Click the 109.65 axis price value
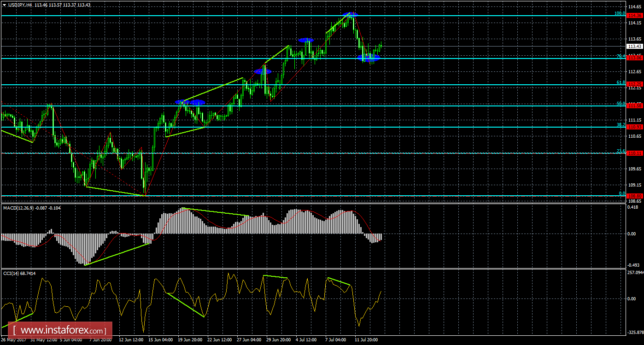This screenshot has width=644, height=345. [x=635, y=169]
